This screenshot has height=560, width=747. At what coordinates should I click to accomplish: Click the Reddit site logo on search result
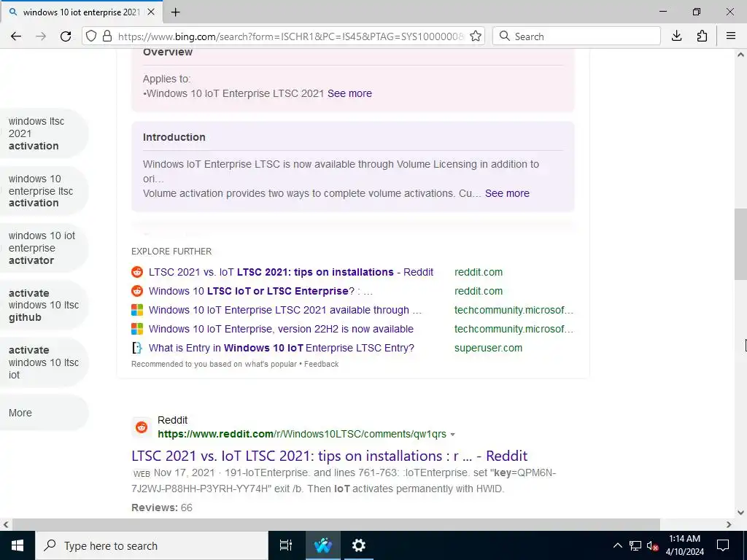142,427
